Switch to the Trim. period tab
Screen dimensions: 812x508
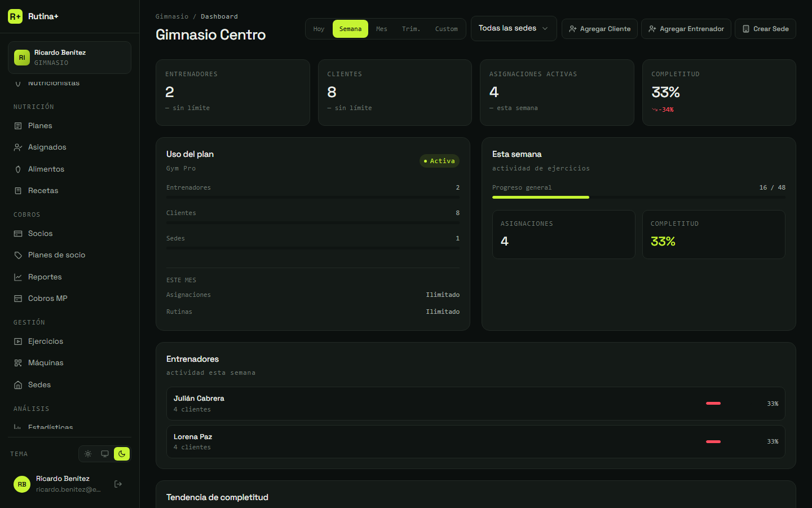tap(411, 29)
